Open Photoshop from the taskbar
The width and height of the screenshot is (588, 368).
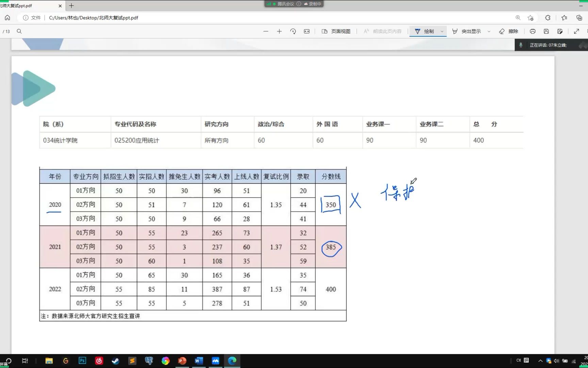82,361
